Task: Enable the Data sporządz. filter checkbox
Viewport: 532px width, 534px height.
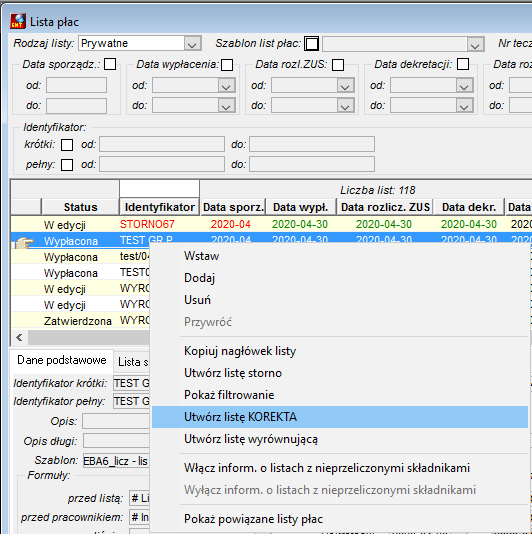Action: coord(110,64)
